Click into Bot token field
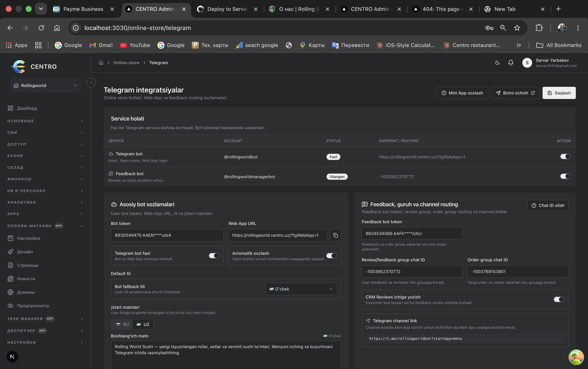 click(x=167, y=235)
